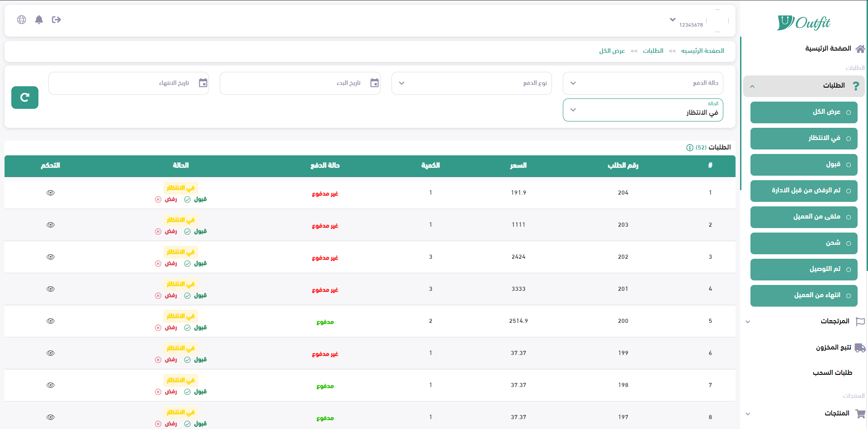
Task: Click the orders count info icon
Action: pyautogui.click(x=689, y=148)
